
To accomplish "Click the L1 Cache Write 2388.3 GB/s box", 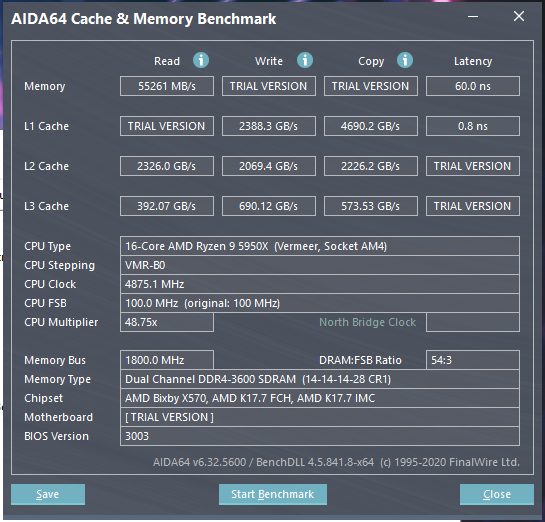I will point(269,126).
